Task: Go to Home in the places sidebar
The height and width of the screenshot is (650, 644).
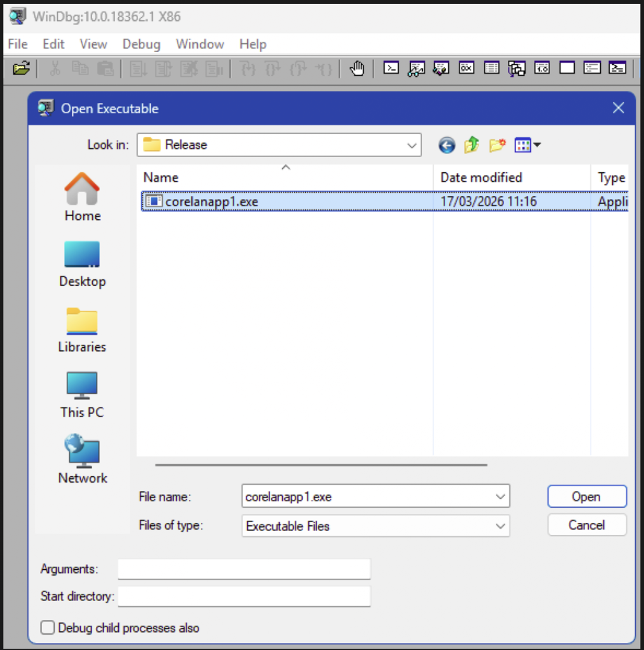Action: click(x=83, y=197)
